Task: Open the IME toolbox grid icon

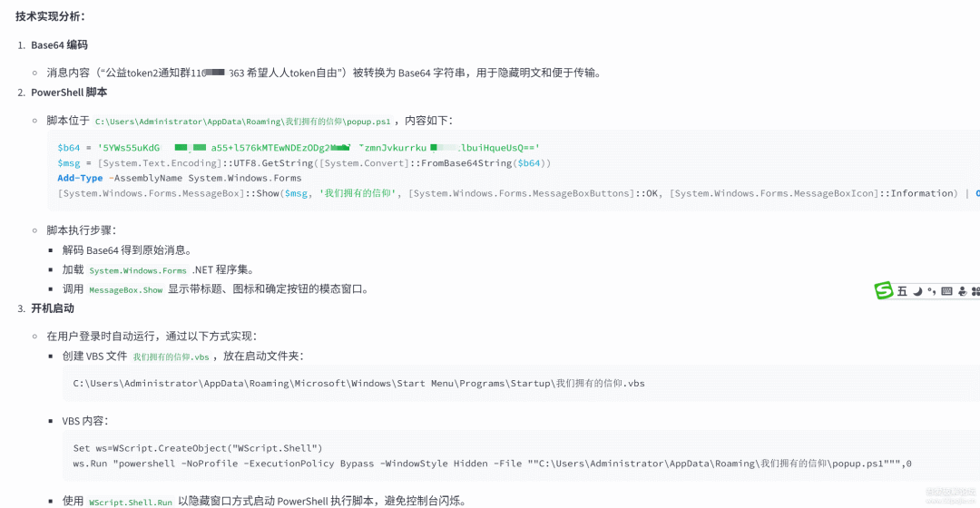Action: [975, 291]
